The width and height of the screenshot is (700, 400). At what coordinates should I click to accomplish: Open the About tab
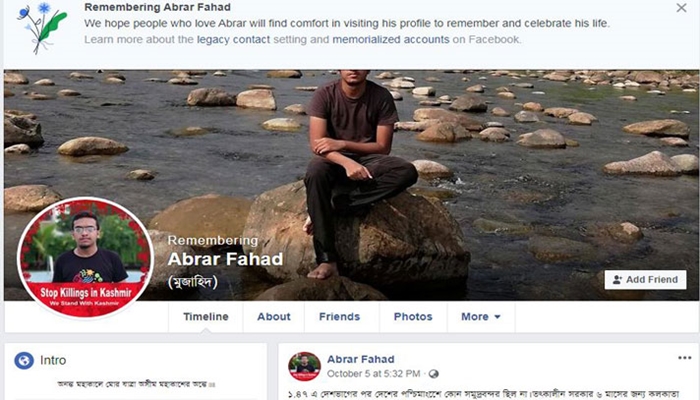[x=274, y=317]
